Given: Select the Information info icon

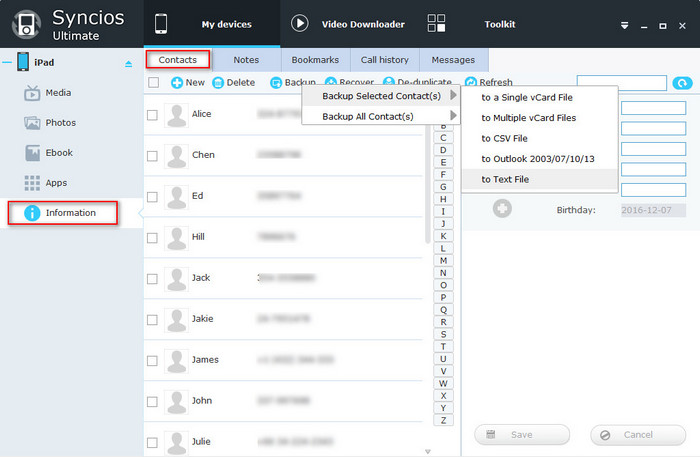Looking at the screenshot, I should click(32, 213).
